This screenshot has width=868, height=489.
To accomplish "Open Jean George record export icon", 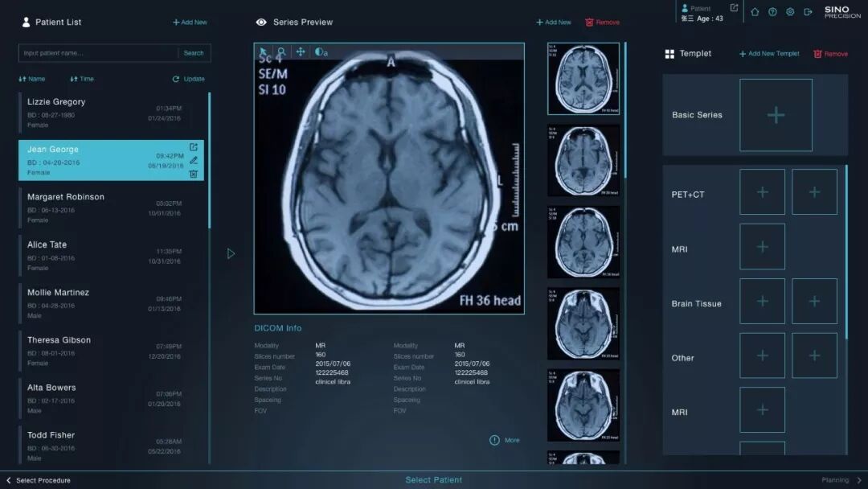I will pos(193,146).
